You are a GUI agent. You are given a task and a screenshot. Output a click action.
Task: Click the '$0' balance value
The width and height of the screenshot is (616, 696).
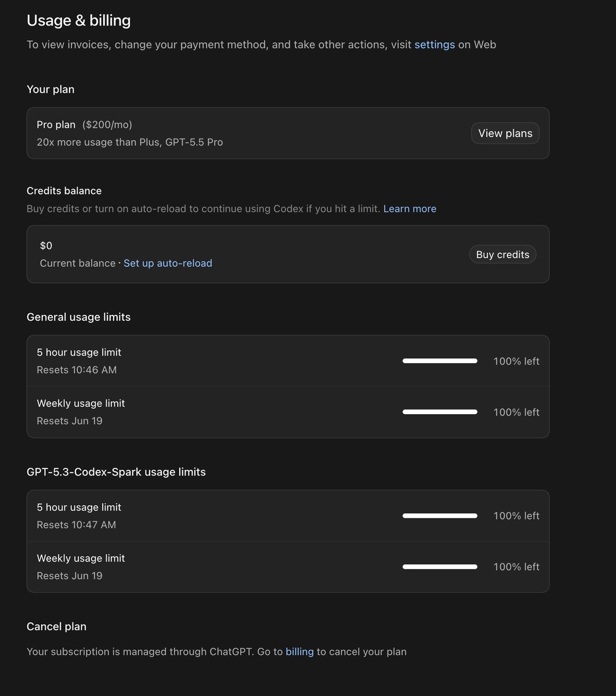click(46, 246)
